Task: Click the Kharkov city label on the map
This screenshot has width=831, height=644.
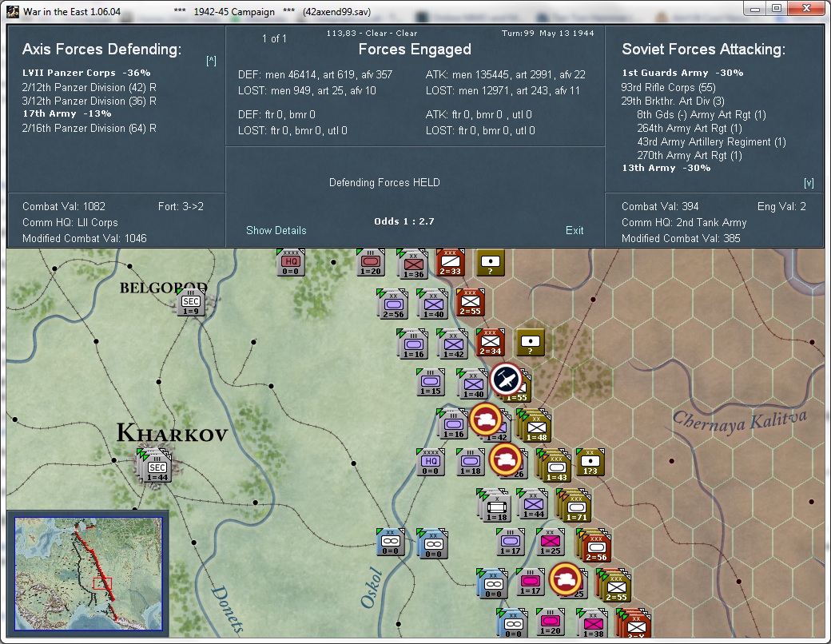Action: pos(173,433)
